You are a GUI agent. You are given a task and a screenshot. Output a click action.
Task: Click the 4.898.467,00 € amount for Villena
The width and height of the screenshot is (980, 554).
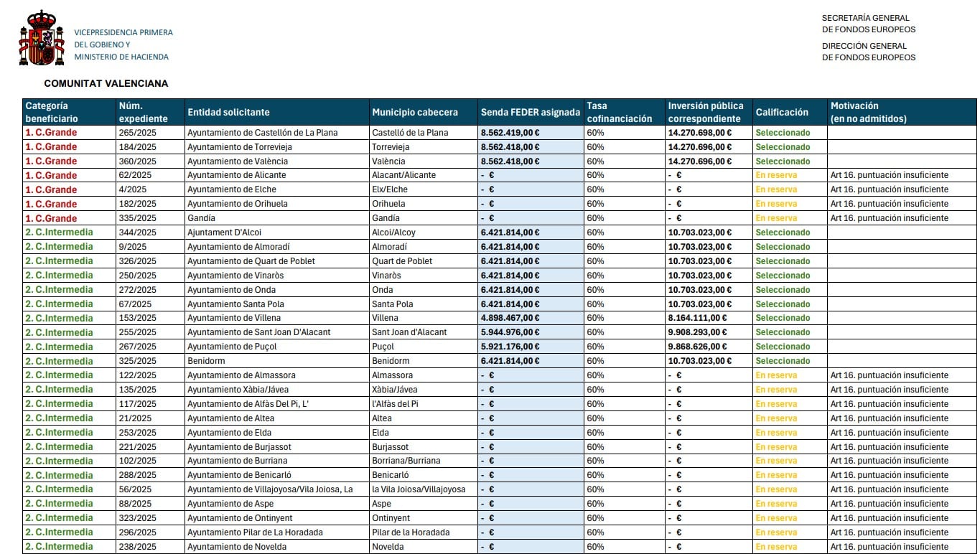pos(510,318)
